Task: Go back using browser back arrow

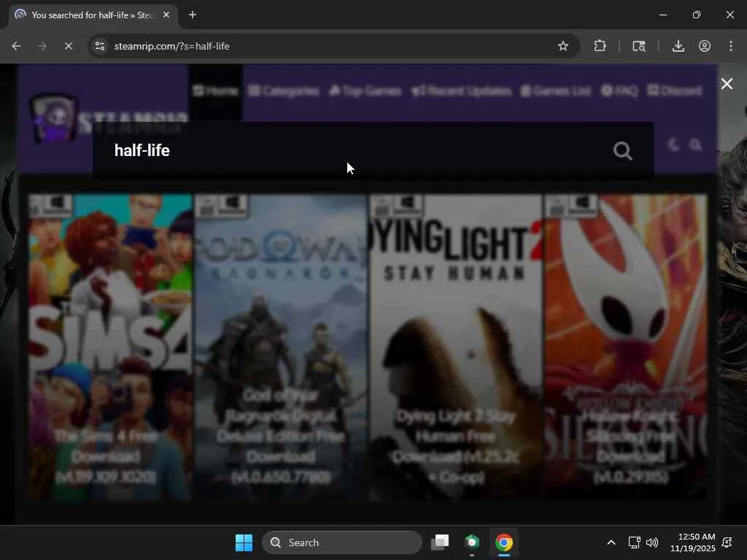Action: point(16,46)
